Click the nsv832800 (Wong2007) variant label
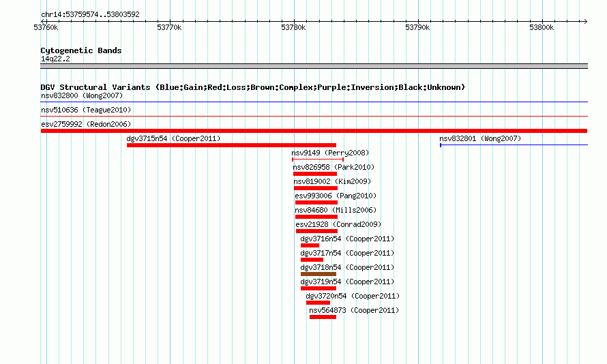 [82, 95]
